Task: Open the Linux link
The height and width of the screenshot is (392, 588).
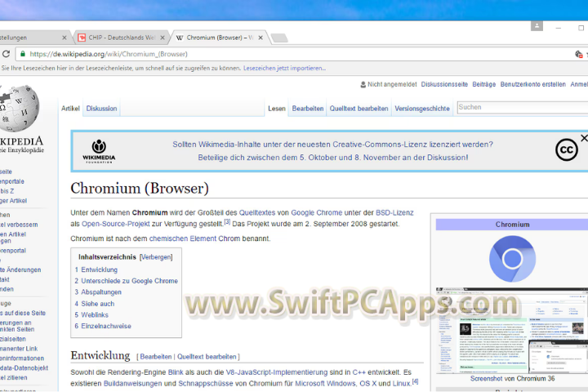Action: tap(402, 384)
